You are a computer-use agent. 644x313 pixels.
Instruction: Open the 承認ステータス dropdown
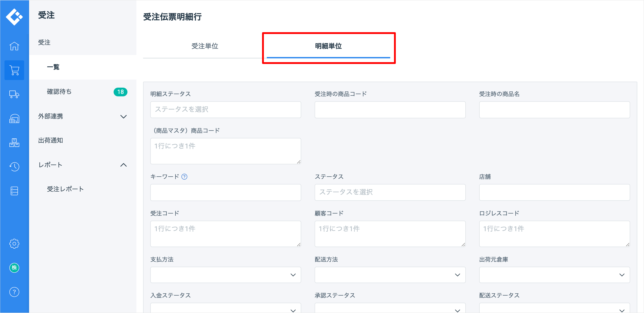[x=390, y=308]
